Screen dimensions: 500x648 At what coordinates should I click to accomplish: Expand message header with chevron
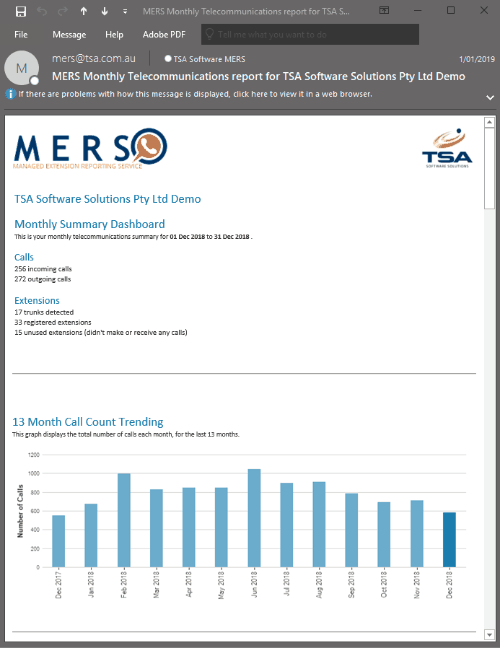tap(490, 98)
